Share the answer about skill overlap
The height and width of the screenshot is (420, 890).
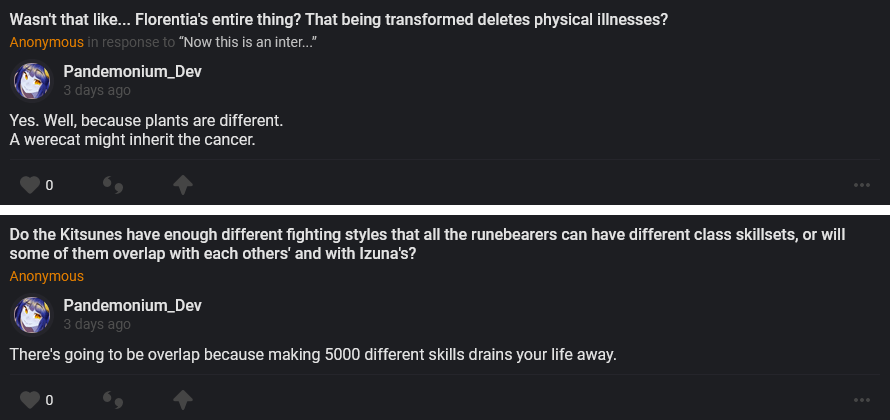click(183, 400)
